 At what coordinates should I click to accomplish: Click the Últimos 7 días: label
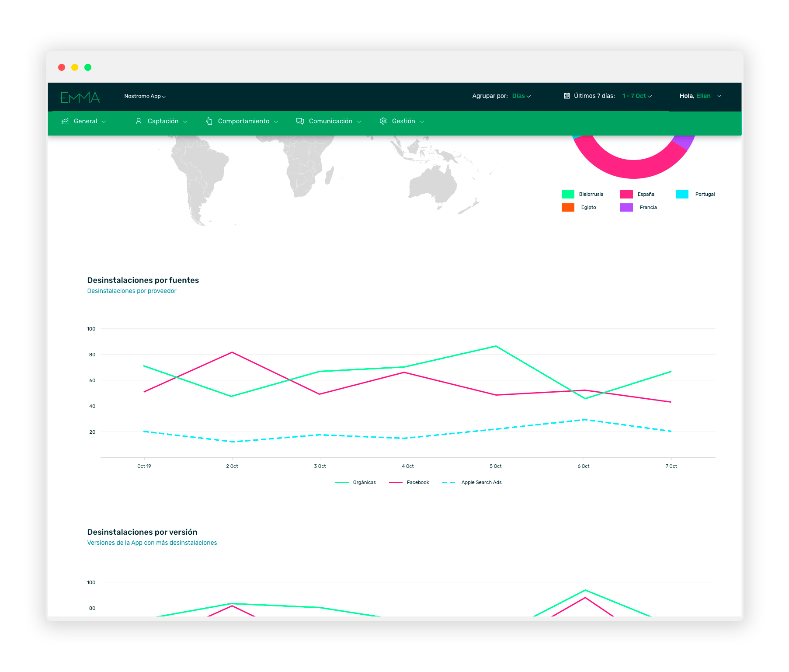[594, 96]
